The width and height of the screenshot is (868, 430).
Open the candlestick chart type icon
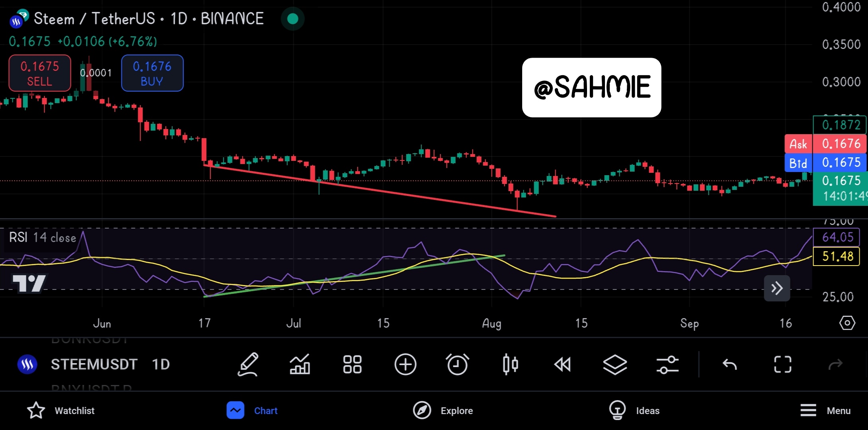tap(510, 364)
